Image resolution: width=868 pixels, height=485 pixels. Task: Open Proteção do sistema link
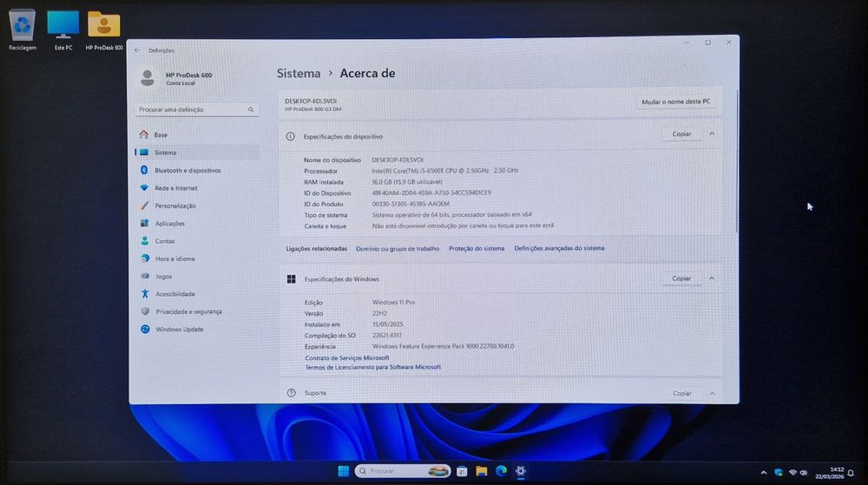click(476, 249)
